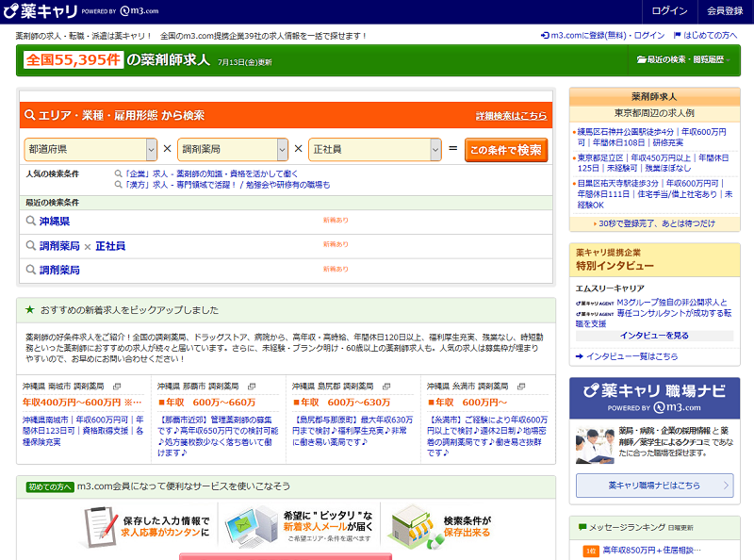Open the 調剤薬局 job type dropdown
Screen dimensions: 754x560
[233, 150]
